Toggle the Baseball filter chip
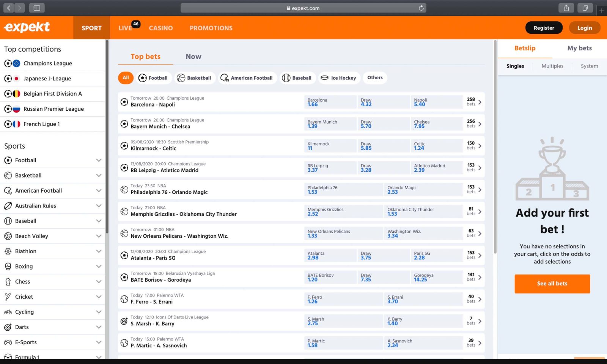Screen dimensions: 607x364 pos(298,78)
